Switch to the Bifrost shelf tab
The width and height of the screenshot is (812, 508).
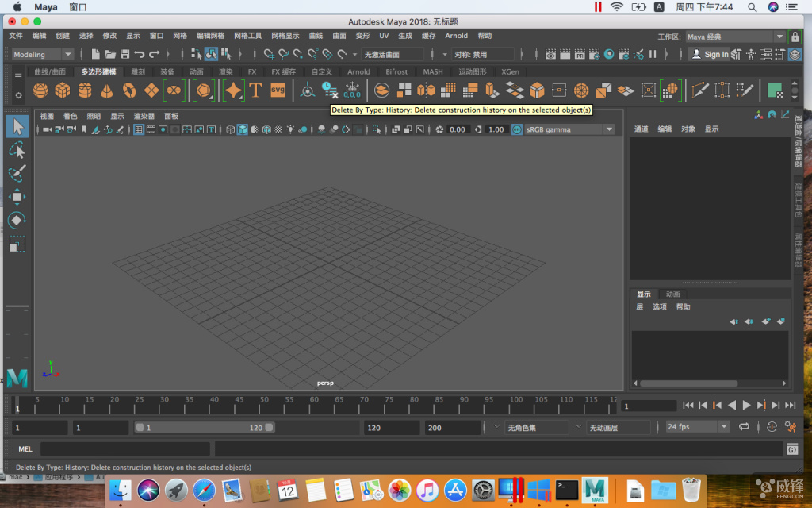click(396, 71)
